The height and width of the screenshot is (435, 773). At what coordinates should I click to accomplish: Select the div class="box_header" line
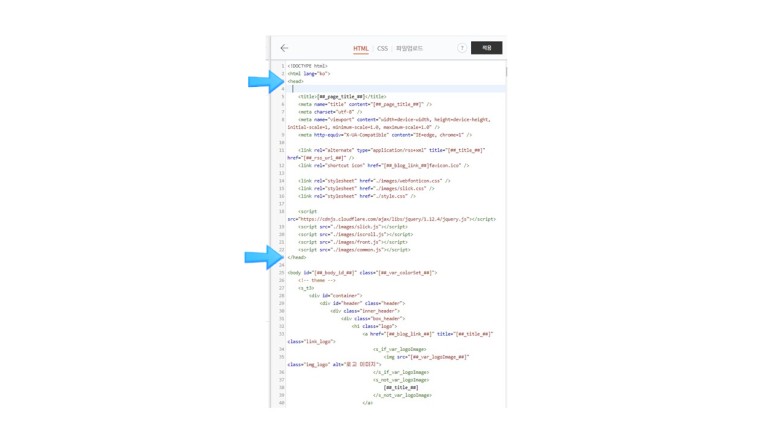coord(373,319)
